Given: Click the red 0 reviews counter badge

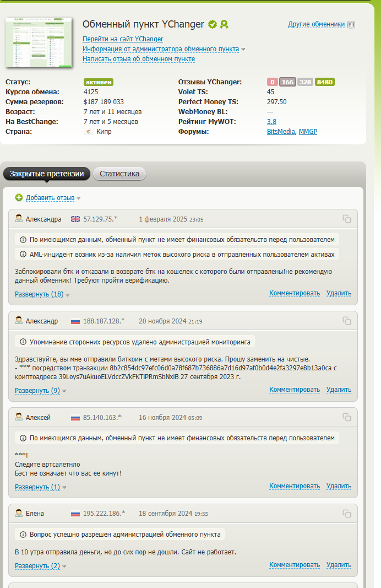Looking at the screenshot, I should coord(273,82).
